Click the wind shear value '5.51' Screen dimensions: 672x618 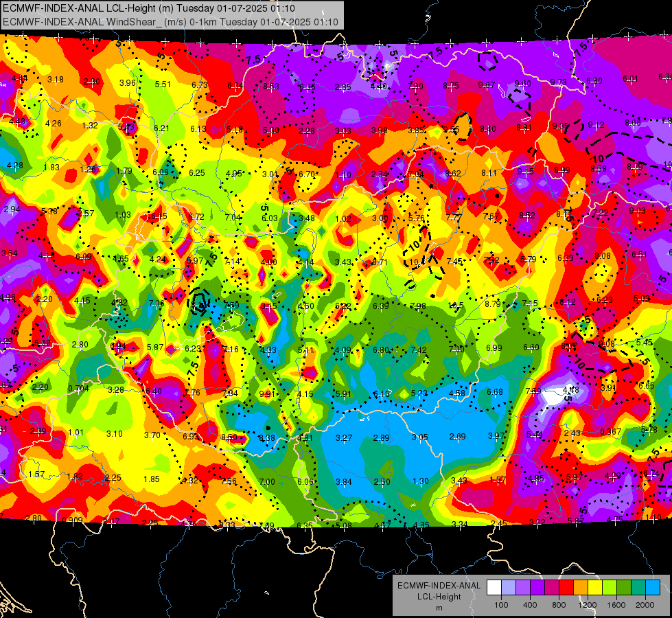click(x=163, y=84)
